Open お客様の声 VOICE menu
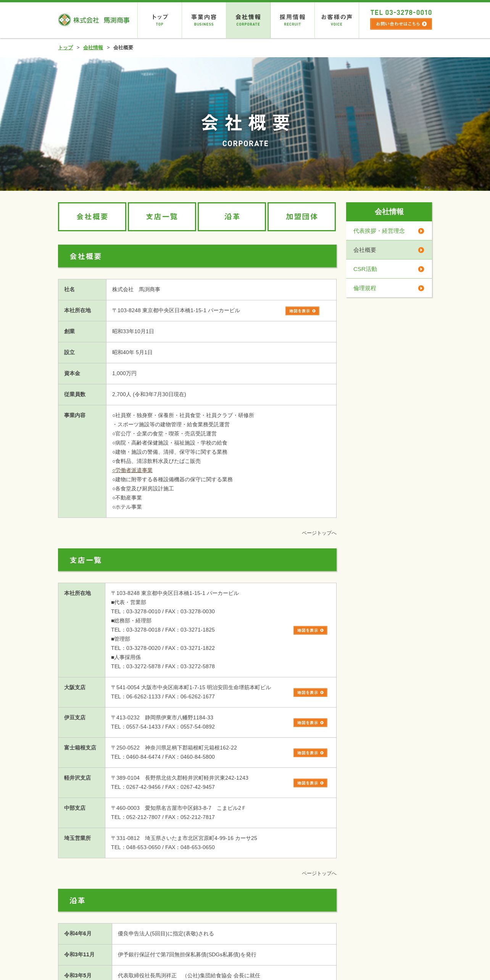 (337, 20)
